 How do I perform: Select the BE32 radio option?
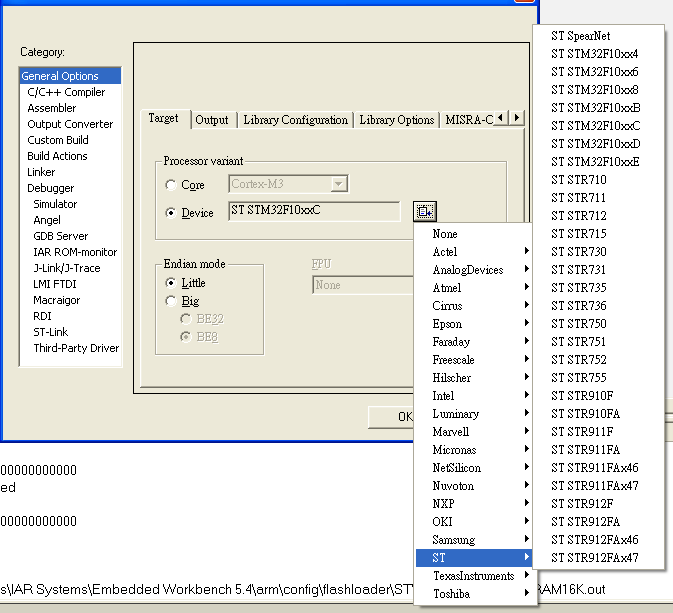[x=185, y=319]
